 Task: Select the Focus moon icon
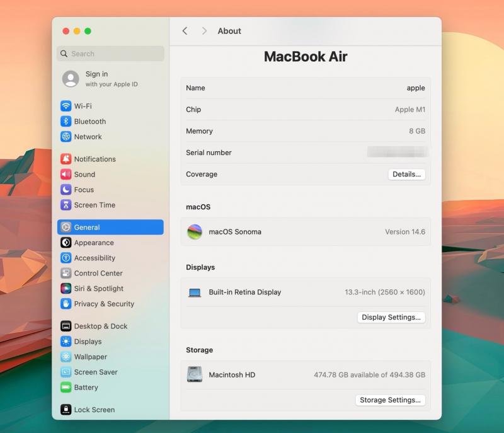(66, 190)
